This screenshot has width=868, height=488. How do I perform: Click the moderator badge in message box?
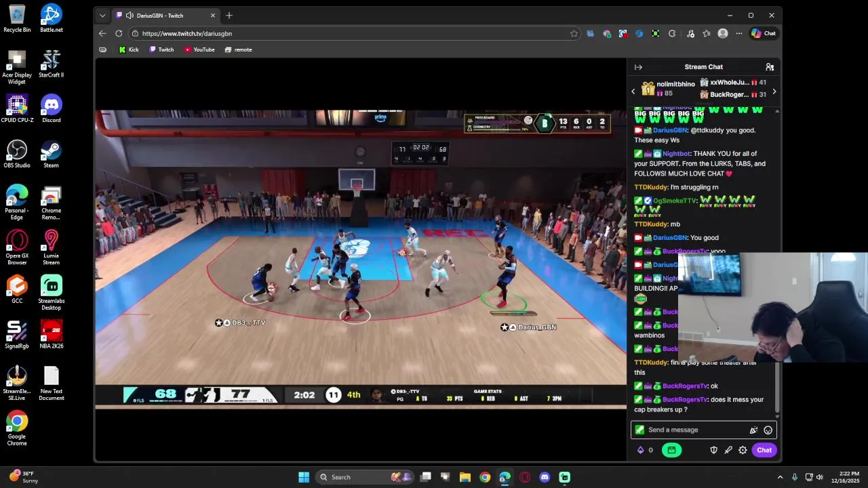pos(639,430)
